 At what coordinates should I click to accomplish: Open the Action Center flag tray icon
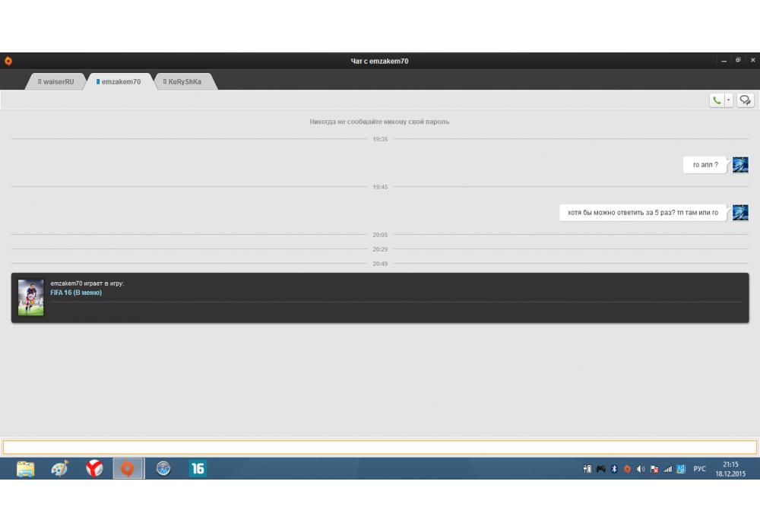(x=654, y=468)
